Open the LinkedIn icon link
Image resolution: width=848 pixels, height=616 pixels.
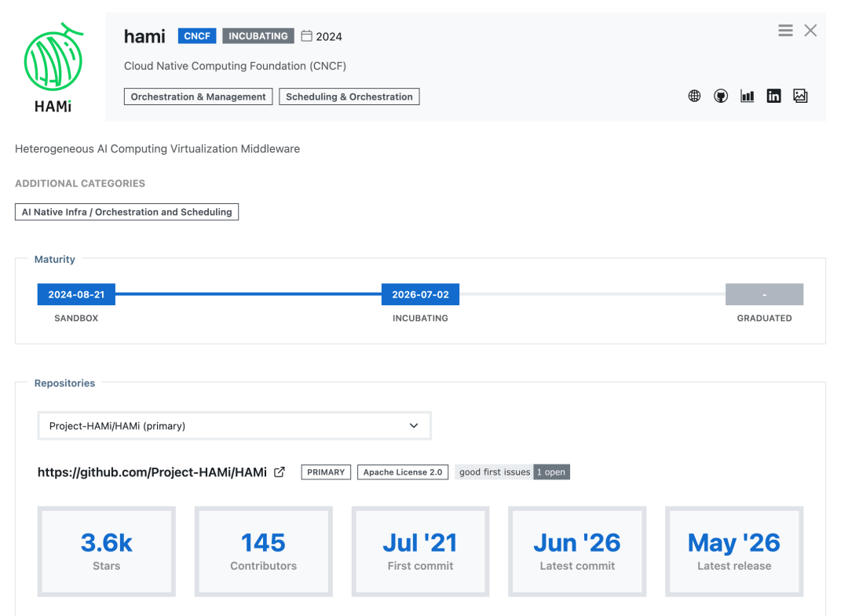773,97
